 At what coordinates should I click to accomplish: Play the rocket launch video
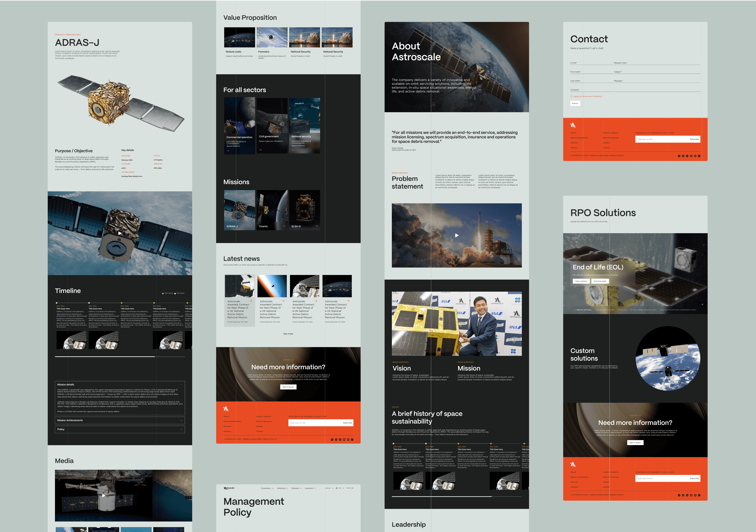pyautogui.click(x=457, y=235)
